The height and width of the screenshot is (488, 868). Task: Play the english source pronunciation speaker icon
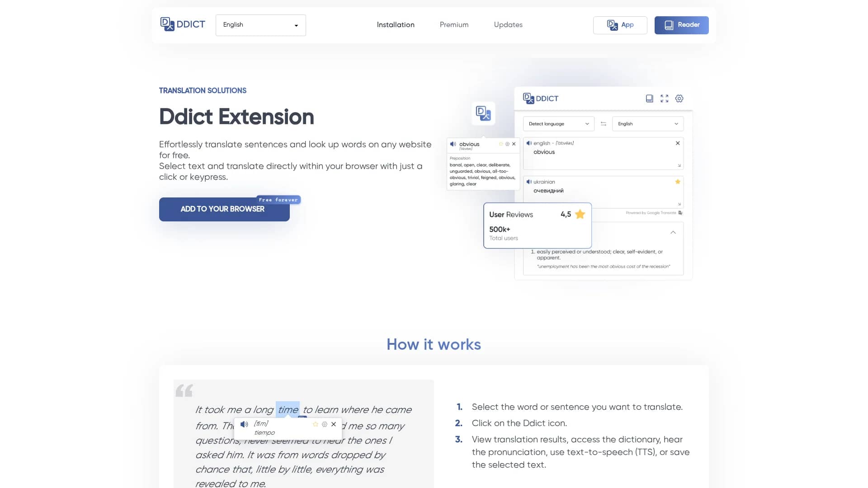pos(529,143)
